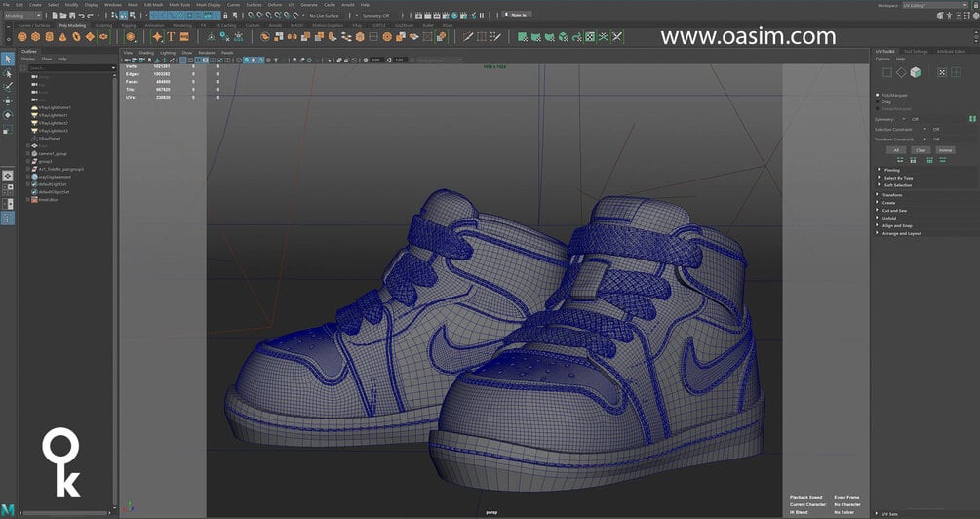Click the pause playback icon in status line
980x519 pixels.
coord(482,15)
